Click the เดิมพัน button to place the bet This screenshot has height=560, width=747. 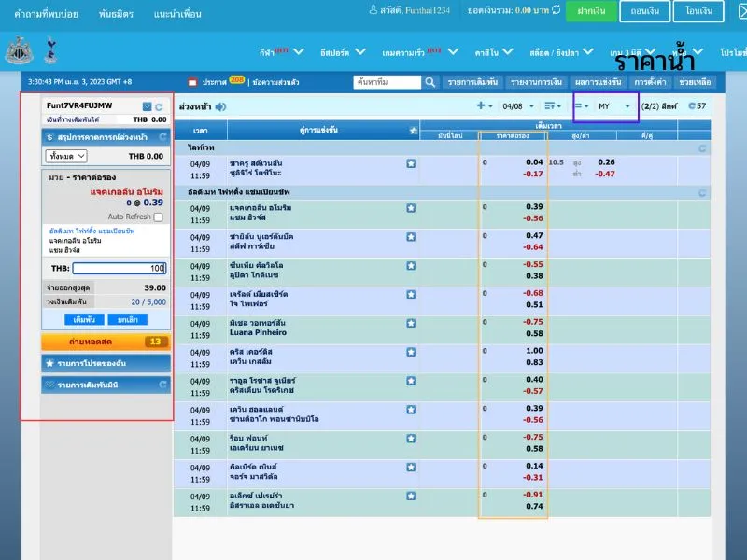tap(84, 319)
